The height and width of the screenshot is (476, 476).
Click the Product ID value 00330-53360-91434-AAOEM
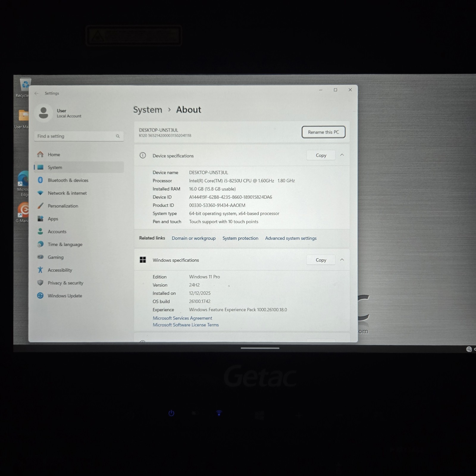pyautogui.click(x=217, y=205)
